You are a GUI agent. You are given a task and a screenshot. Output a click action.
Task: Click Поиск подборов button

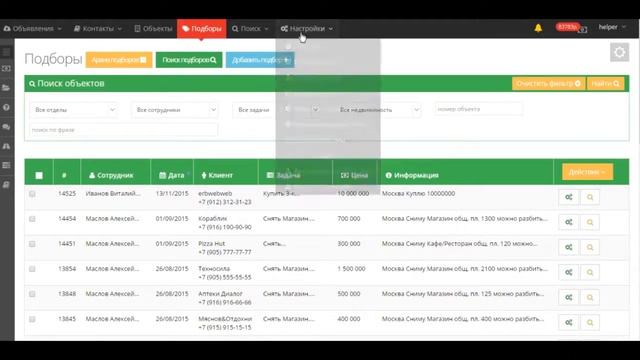pyautogui.click(x=189, y=60)
